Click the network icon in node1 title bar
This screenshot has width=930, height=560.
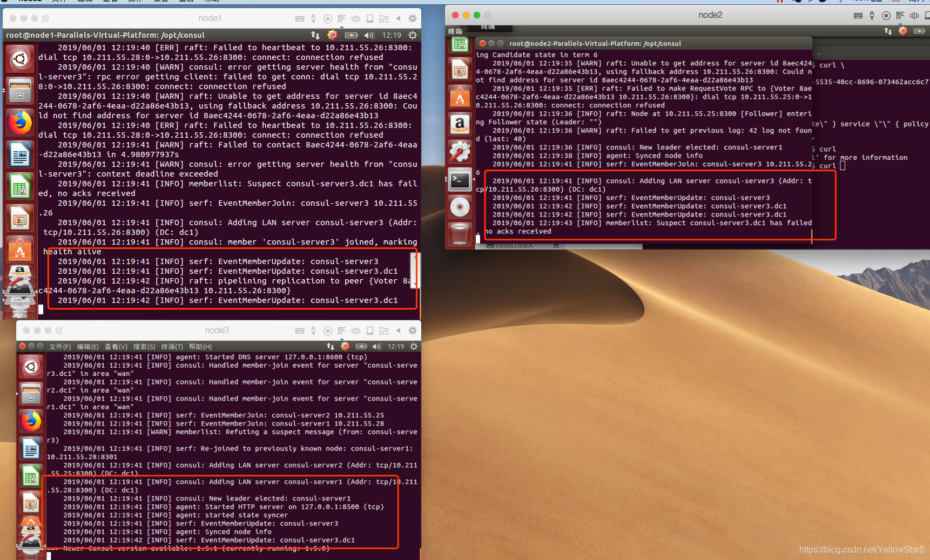tap(341, 19)
